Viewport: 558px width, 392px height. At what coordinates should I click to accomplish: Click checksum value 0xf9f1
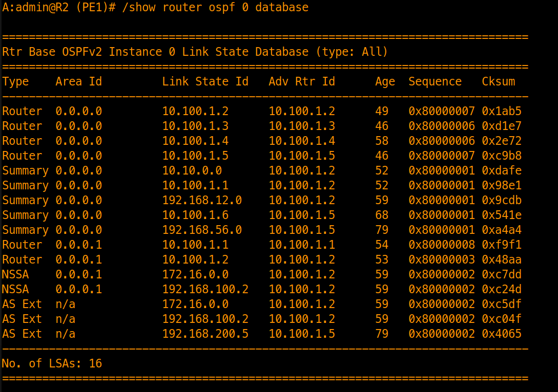click(x=502, y=245)
